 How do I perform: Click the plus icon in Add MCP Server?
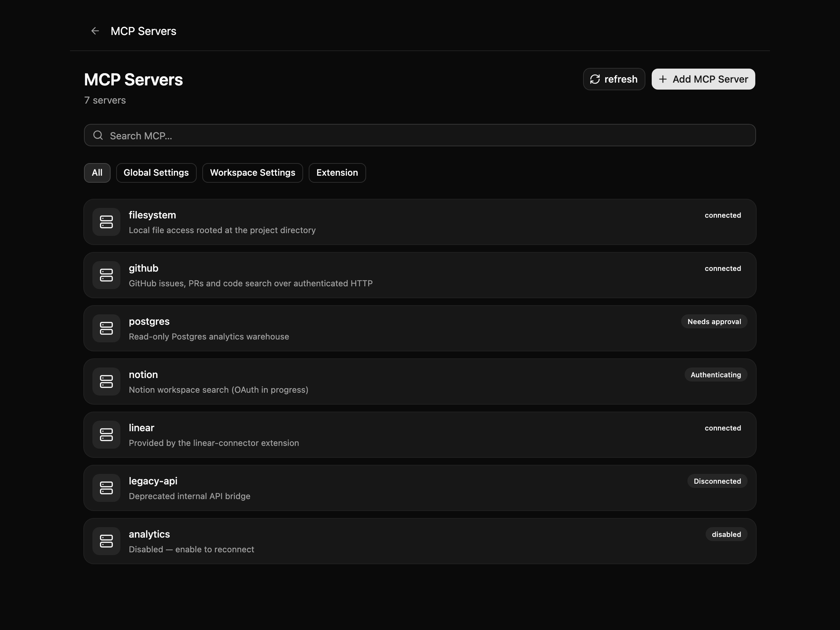[x=663, y=79]
